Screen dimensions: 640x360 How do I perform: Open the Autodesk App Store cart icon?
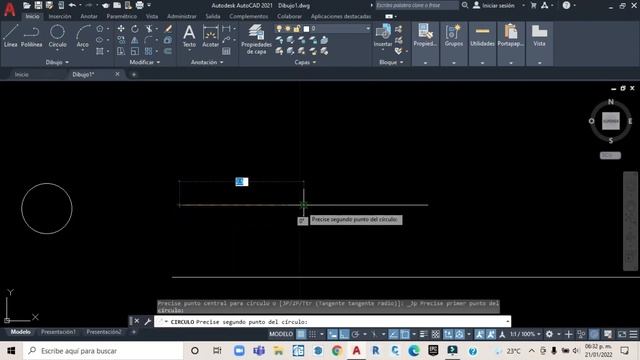pyautogui.click(x=533, y=5)
